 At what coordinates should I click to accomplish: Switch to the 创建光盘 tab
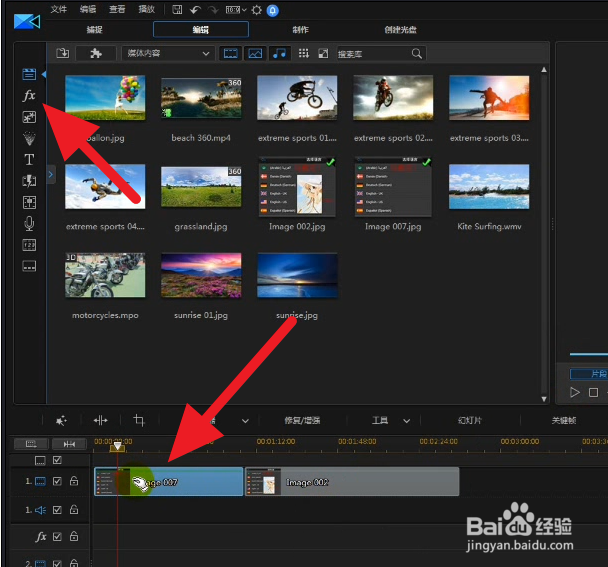[401, 29]
